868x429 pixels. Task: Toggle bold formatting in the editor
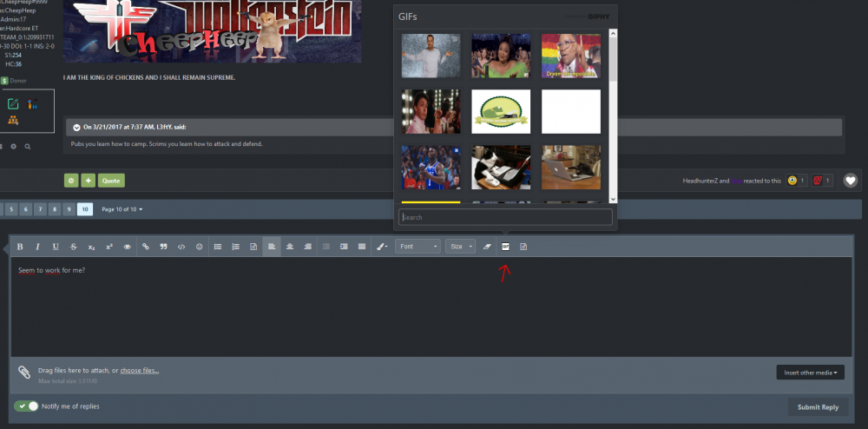tap(20, 247)
